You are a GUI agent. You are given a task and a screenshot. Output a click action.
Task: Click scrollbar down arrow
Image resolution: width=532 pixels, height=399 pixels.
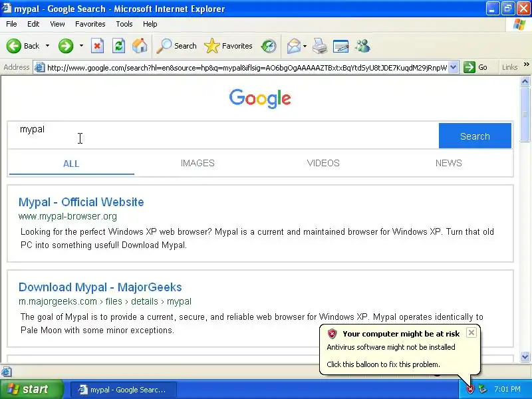(x=525, y=356)
